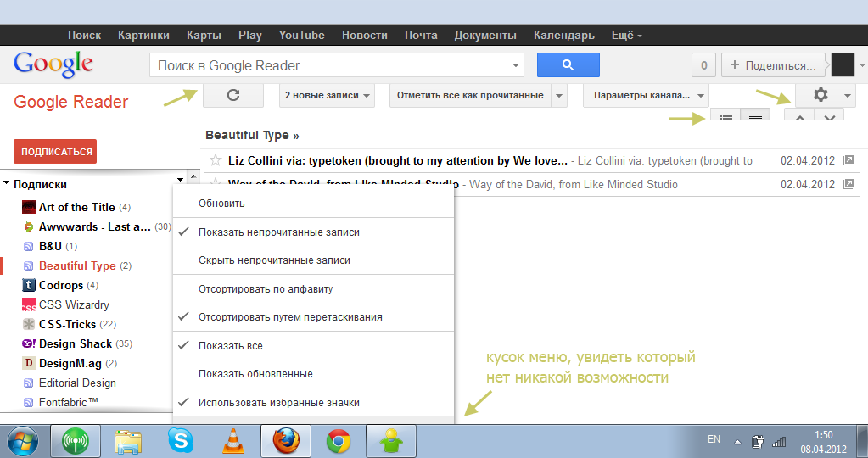Show hidden system tray icons

pos(737,442)
